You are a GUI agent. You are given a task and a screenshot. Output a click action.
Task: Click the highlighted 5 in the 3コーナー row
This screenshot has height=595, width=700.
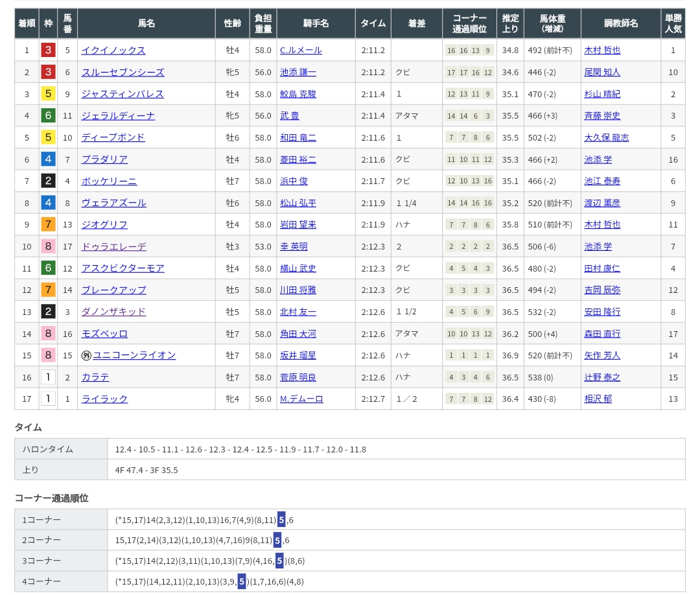pyautogui.click(x=279, y=561)
